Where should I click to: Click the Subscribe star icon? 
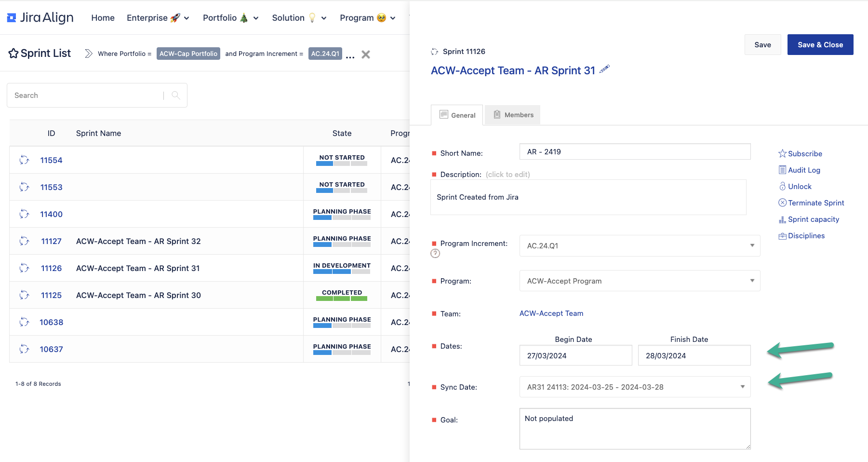click(782, 153)
